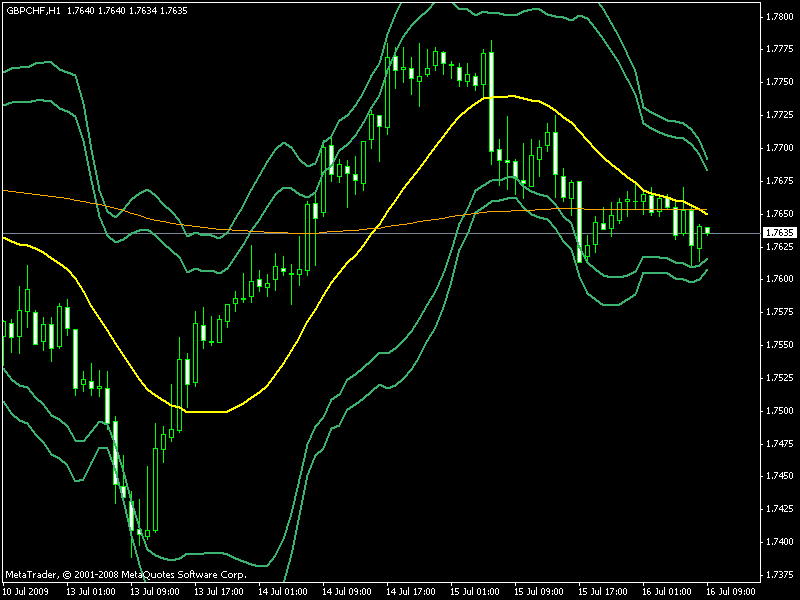The image size is (800, 600).
Task: Click the 1.7375 price axis label
Action: click(780, 574)
